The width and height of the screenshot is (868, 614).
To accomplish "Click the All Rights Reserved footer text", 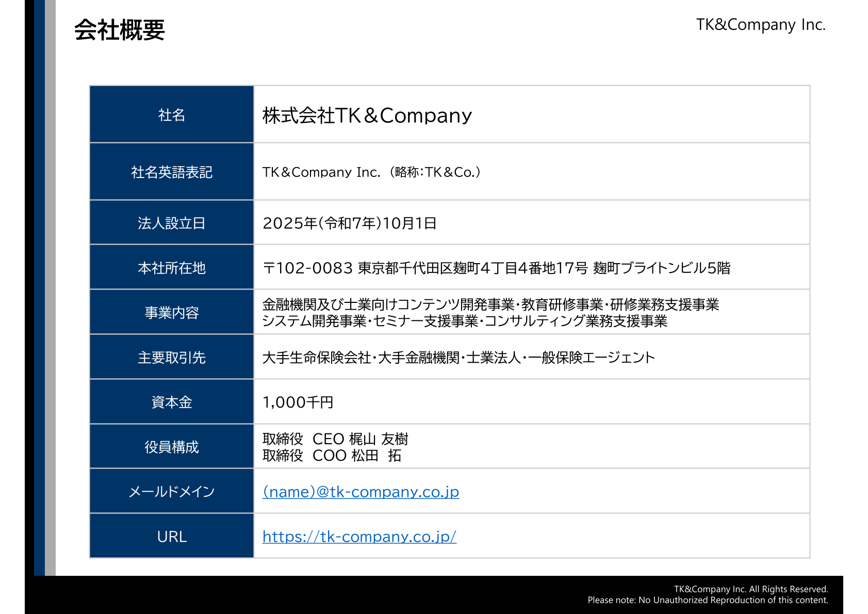I will (750, 589).
